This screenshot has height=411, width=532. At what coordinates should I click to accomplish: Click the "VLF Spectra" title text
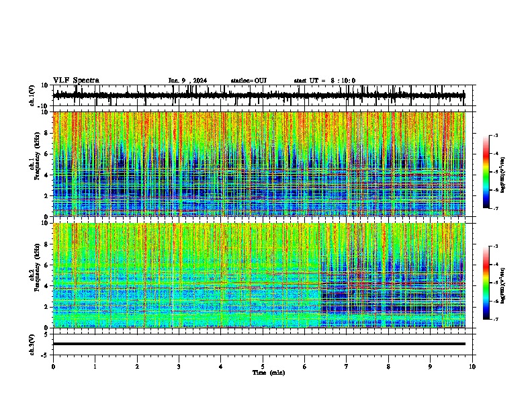click(x=76, y=81)
